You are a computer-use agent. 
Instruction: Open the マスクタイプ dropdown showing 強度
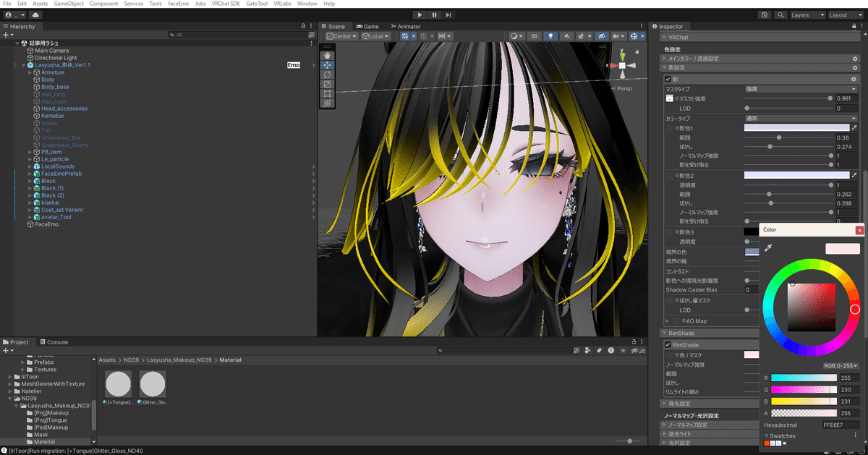coord(801,89)
